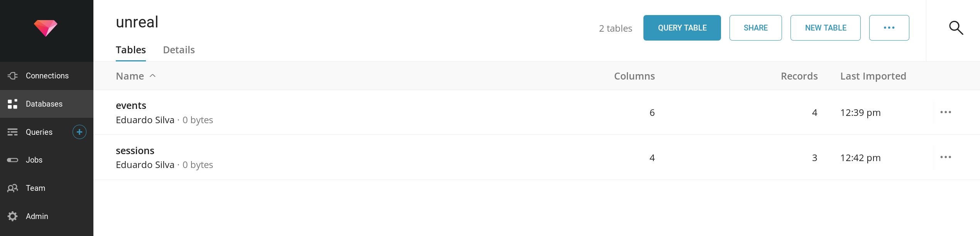
Task: Create new query with plus icon
Action: [79, 132]
